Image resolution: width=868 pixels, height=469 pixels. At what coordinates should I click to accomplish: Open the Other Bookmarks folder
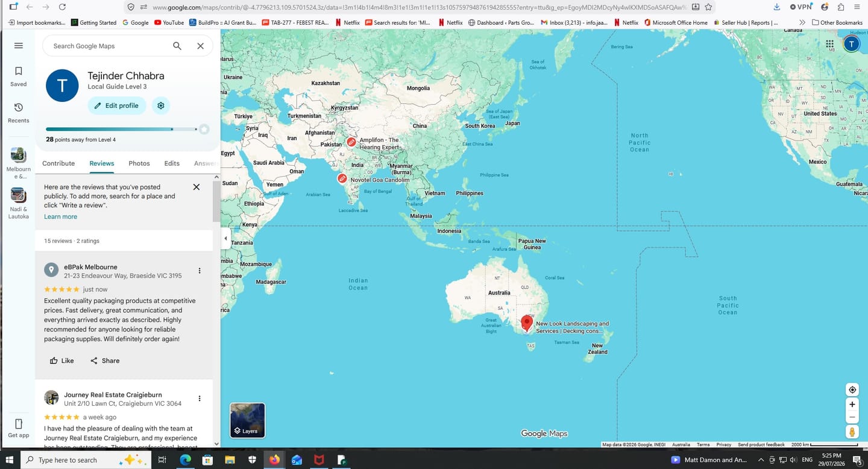coord(837,22)
